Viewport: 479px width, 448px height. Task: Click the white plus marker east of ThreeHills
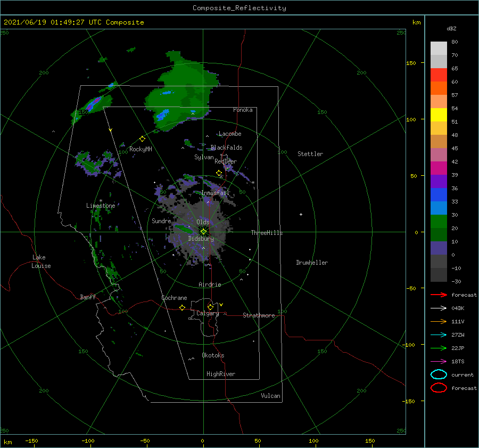[x=301, y=214]
